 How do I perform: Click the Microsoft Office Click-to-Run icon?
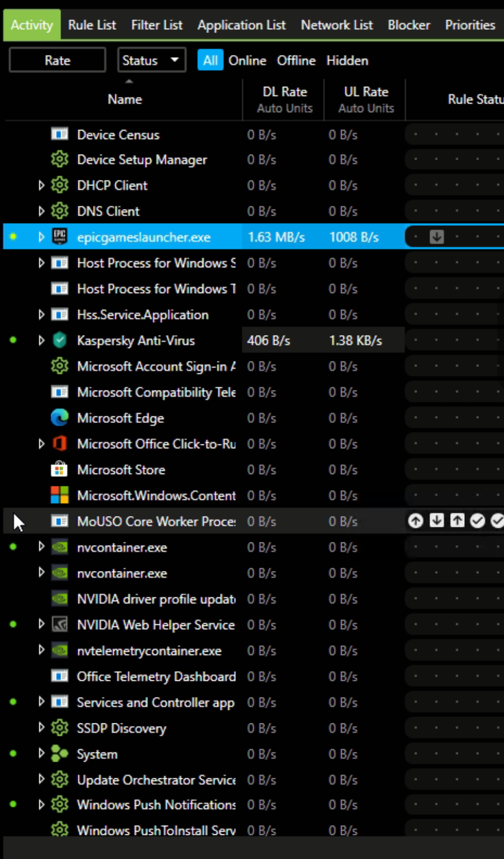pyautogui.click(x=59, y=443)
